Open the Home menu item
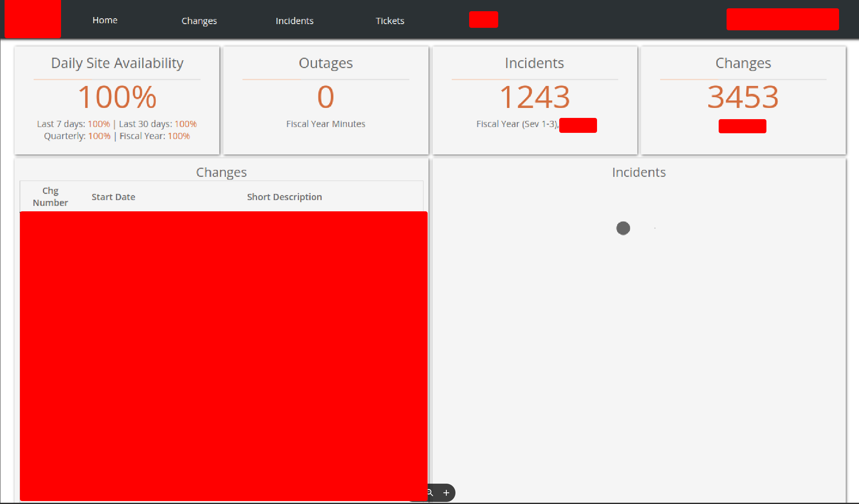This screenshot has height=504, width=859. pos(105,20)
